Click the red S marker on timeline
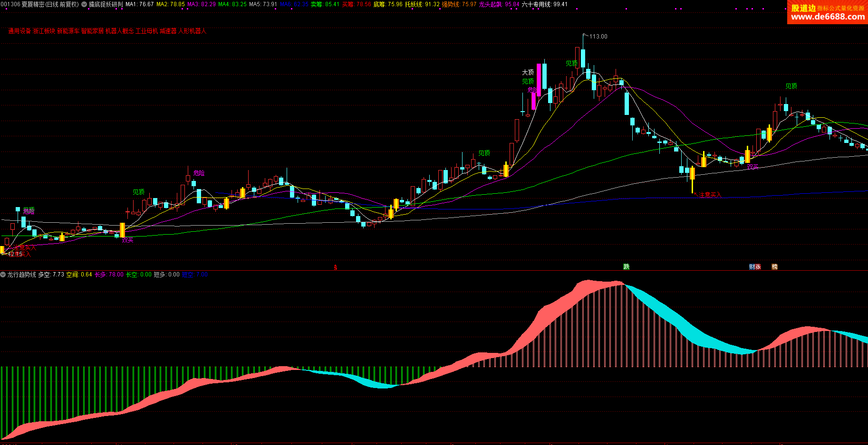 click(336, 267)
